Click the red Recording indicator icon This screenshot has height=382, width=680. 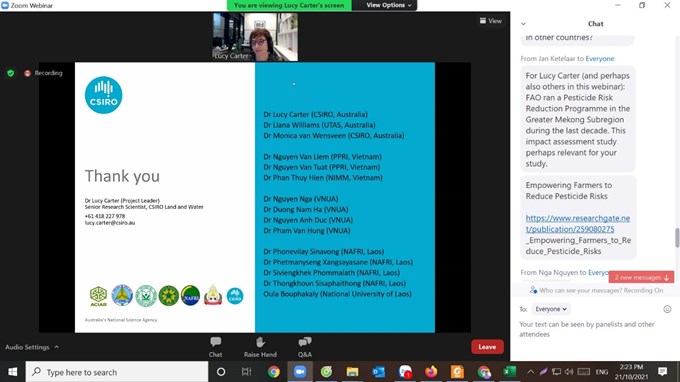click(27, 73)
